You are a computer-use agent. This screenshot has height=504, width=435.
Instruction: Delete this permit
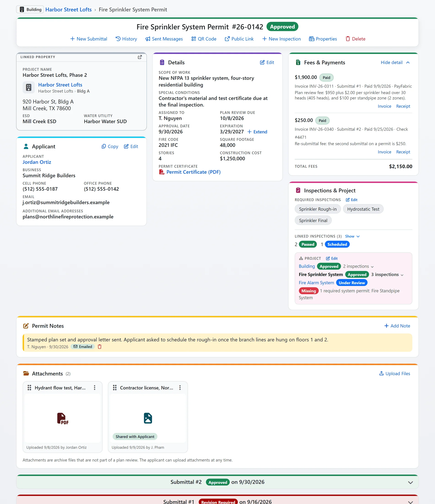click(355, 39)
